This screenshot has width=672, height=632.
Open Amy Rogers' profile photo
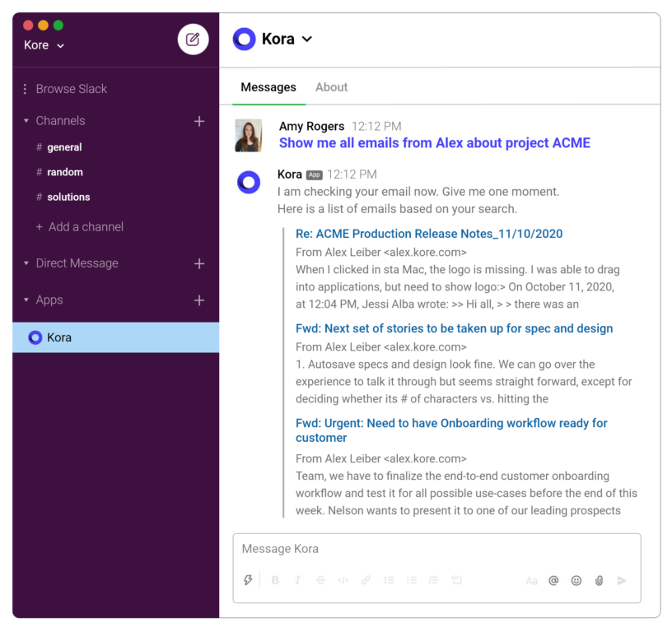[x=249, y=135]
